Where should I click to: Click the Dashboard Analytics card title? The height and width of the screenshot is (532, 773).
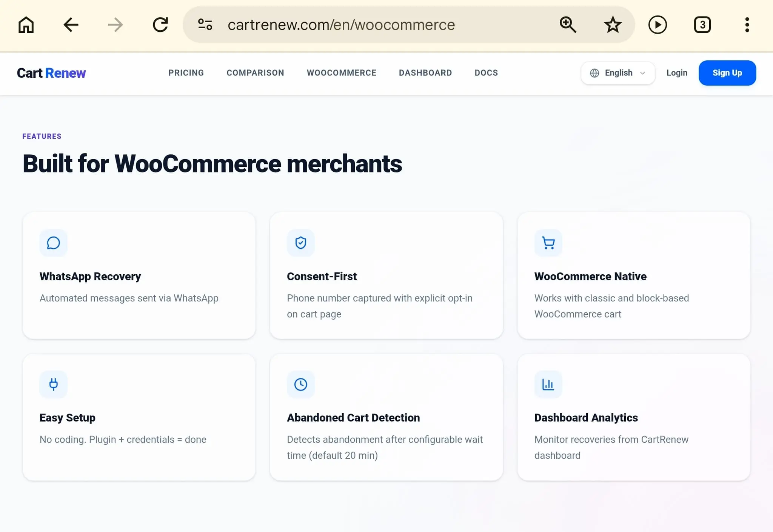(x=586, y=418)
